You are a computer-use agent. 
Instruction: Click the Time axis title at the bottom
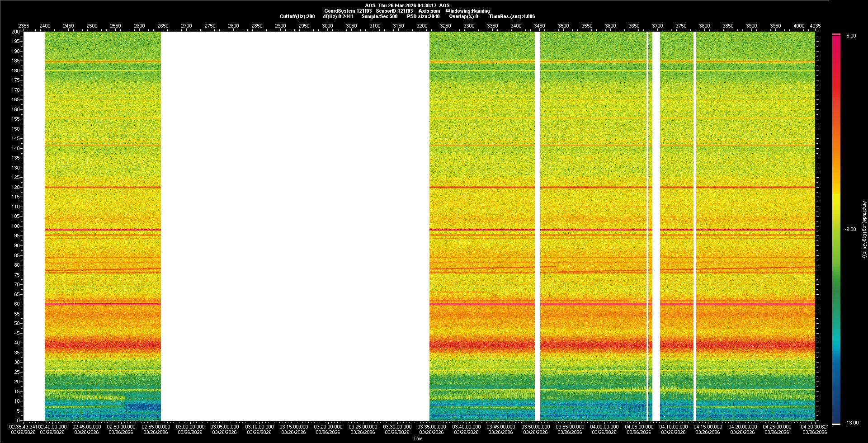click(418, 438)
